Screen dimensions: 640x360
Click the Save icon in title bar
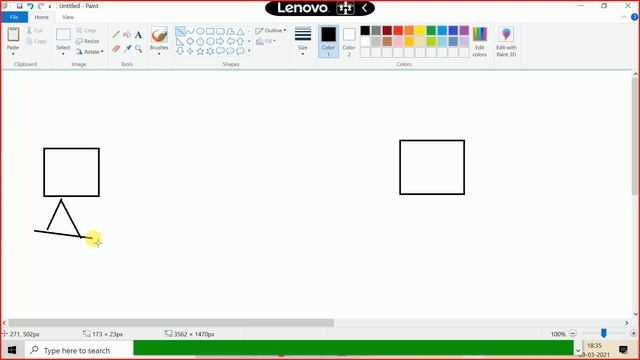[x=19, y=6]
